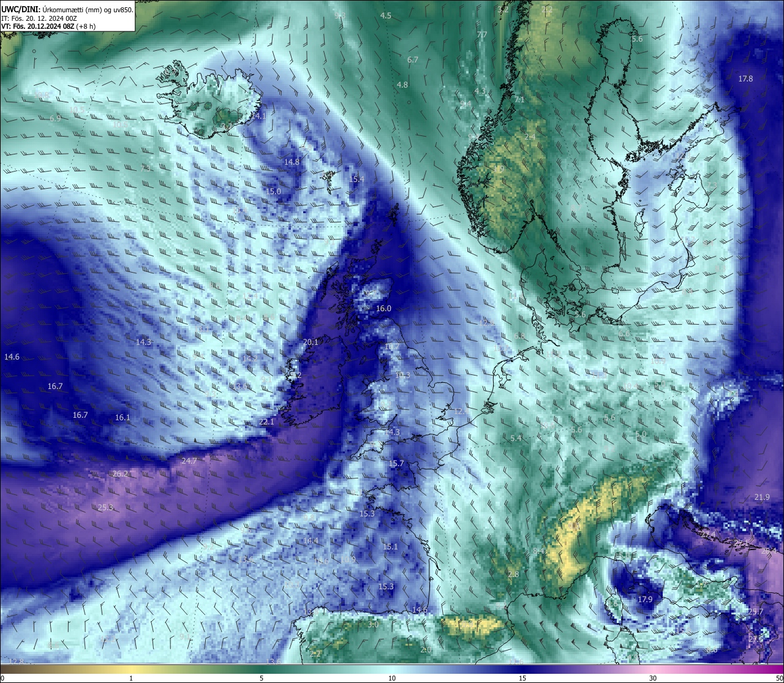Click the 7.7 value label on map
This screenshot has width=784, height=683.
482,34
